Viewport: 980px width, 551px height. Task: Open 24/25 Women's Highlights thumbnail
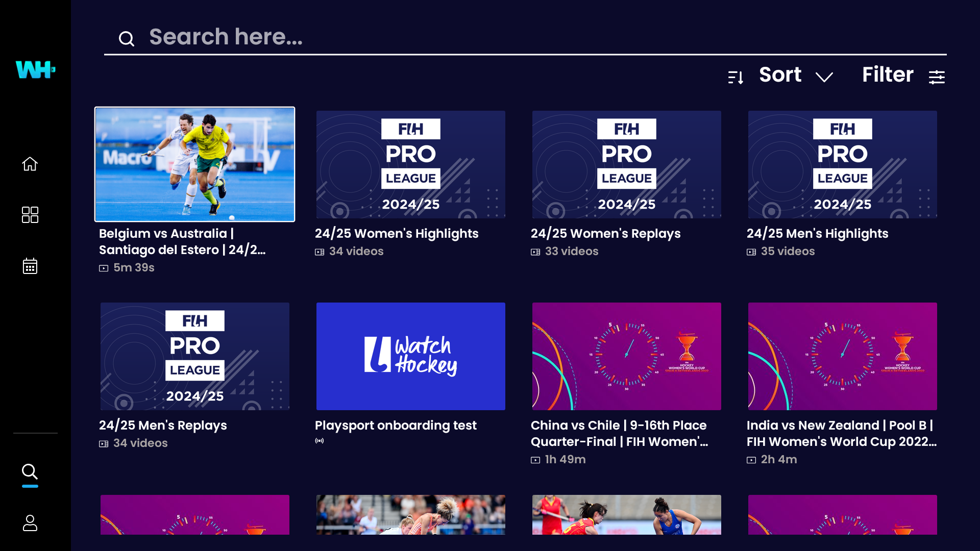[x=410, y=164]
